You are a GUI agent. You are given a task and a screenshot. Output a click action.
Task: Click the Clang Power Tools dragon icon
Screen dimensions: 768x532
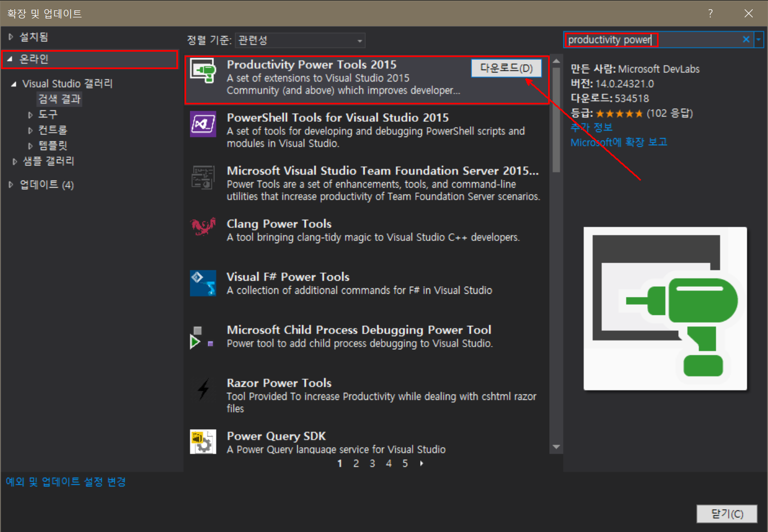coord(203,226)
